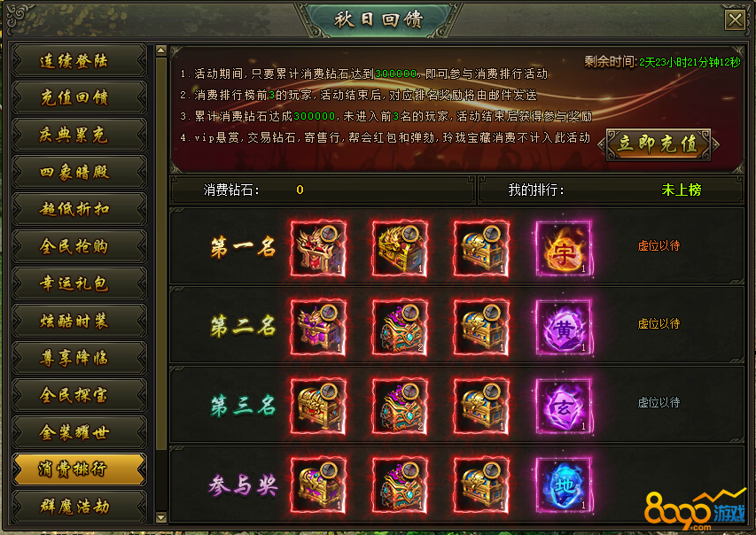Click golden dragon chest in 第一名 row

tap(400, 249)
